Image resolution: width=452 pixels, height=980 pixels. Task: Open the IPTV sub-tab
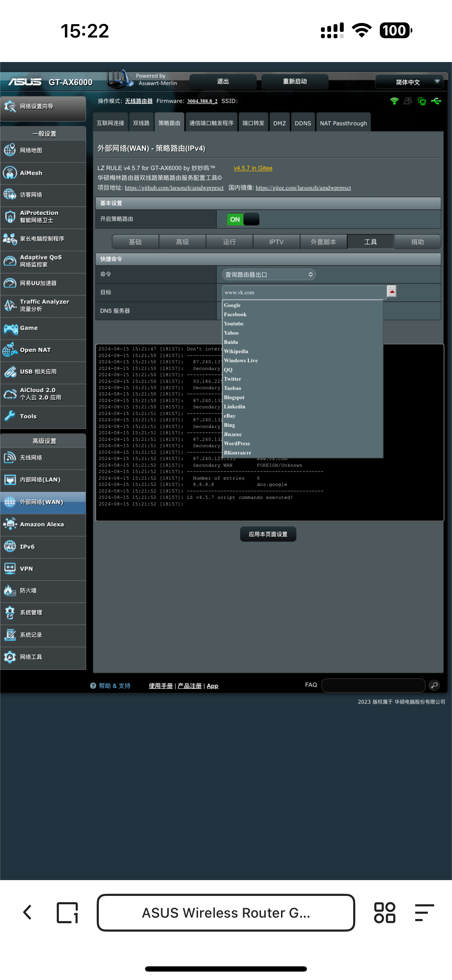coord(276,242)
